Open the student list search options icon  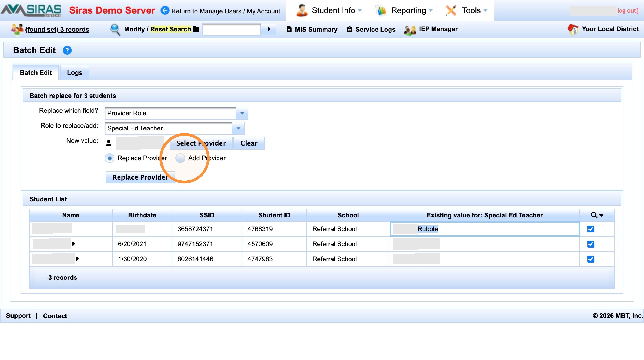(597, 215)
